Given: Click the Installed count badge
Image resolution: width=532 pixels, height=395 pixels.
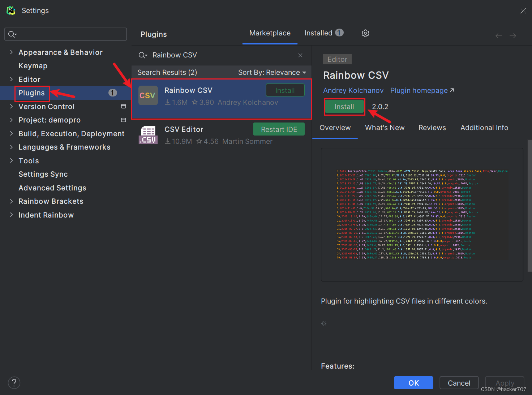Looking at the screenshot, I should coord(339,33).
